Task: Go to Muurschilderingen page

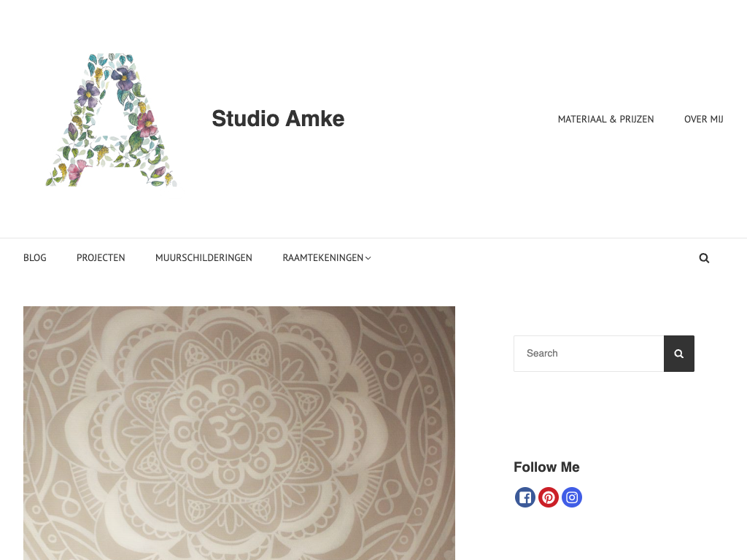Action: click(204, 257)
